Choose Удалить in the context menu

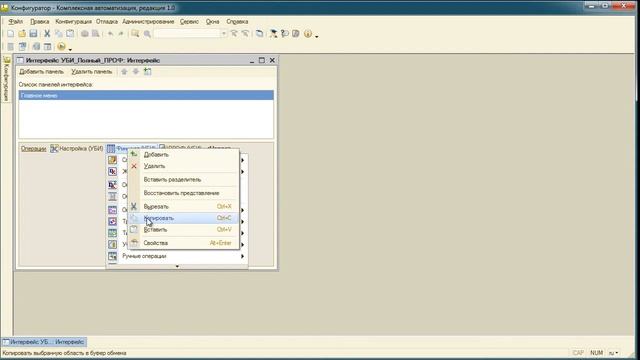[x=183, y=166]
